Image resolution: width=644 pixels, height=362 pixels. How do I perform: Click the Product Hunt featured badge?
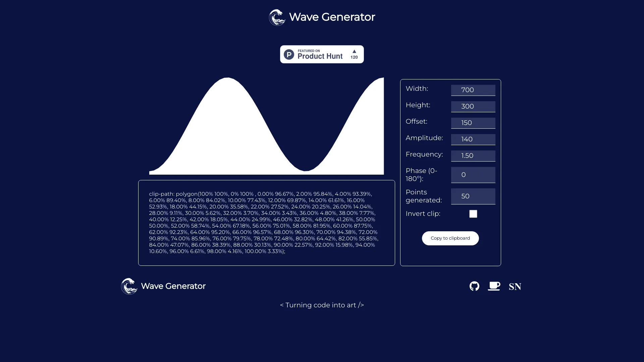point(322,54)
